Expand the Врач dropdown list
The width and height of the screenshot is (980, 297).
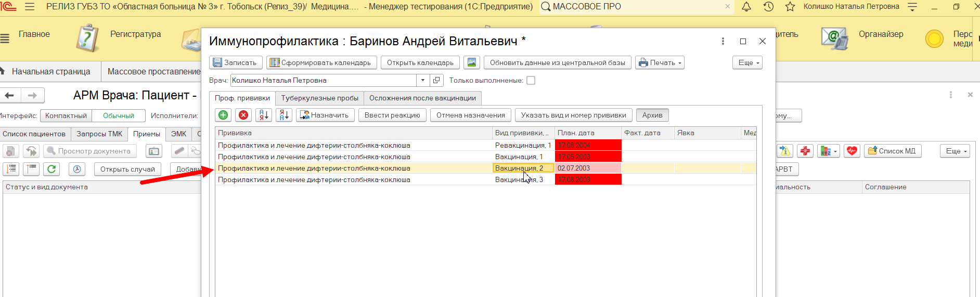tap(423, 80)
